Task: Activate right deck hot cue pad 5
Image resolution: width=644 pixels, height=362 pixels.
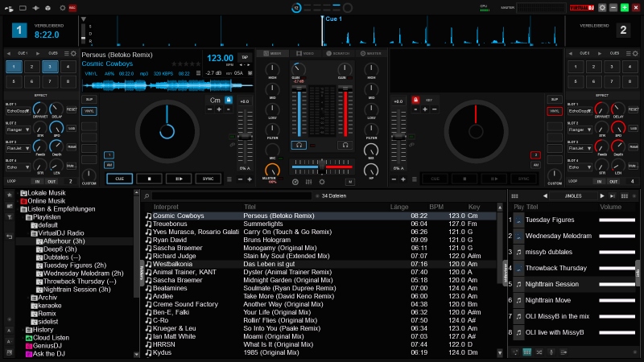Action: tap(576, 81)
